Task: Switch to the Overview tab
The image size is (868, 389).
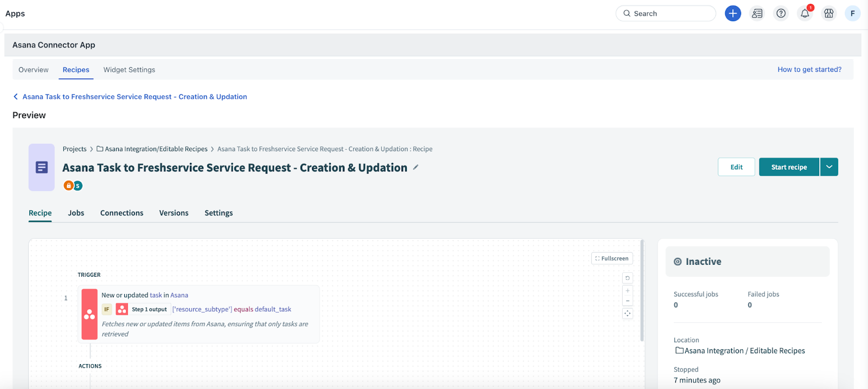Action: (x=34, y=69)
